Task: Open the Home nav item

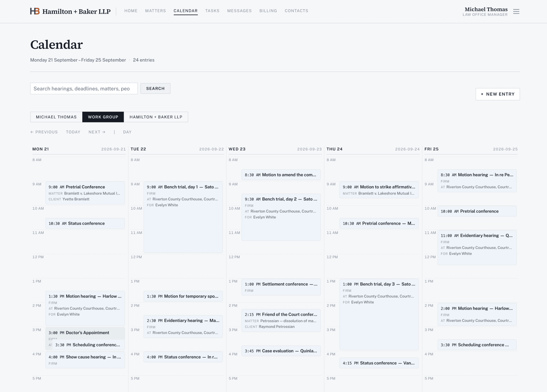Action: click(x=131, y=11)
